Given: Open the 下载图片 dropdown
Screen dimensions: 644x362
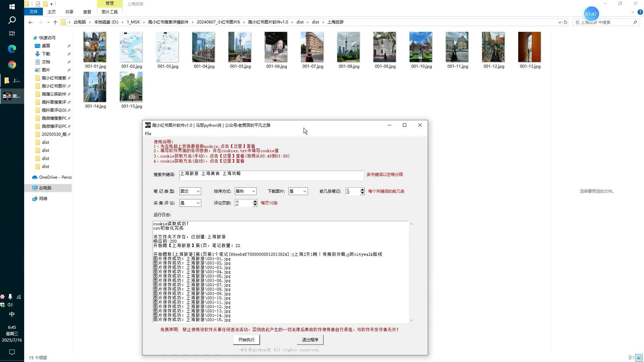Looking at the screenshot, I should 298,191.
